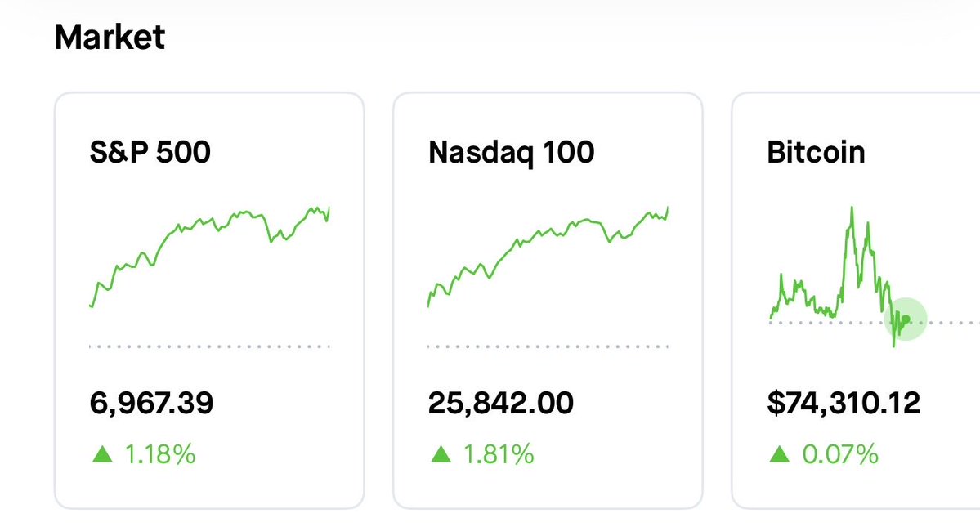Click the dotted baseline in Nasdaq 100 card
Image resolution: width=980 pixels, height=527 pixels.
tap(548, 346)
